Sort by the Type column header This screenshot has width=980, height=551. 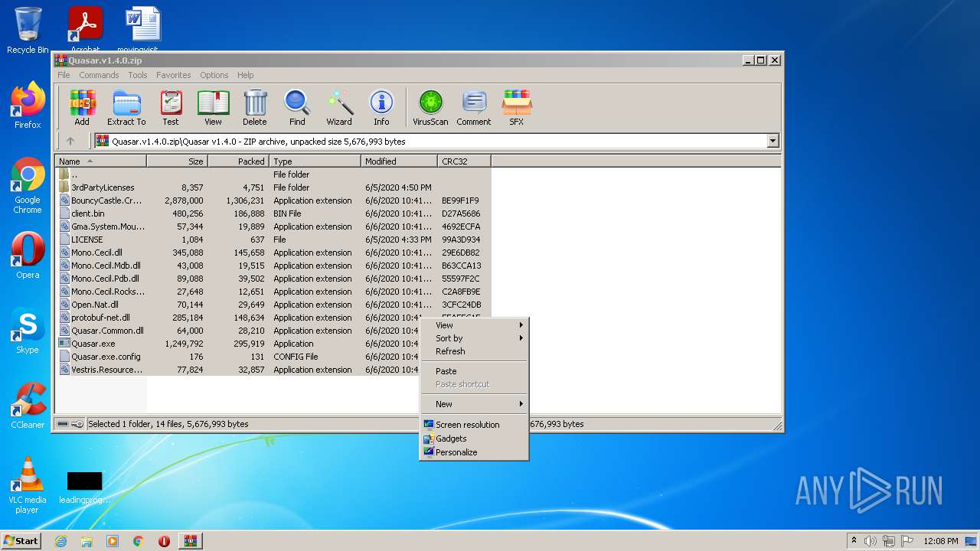click(315, 161)
